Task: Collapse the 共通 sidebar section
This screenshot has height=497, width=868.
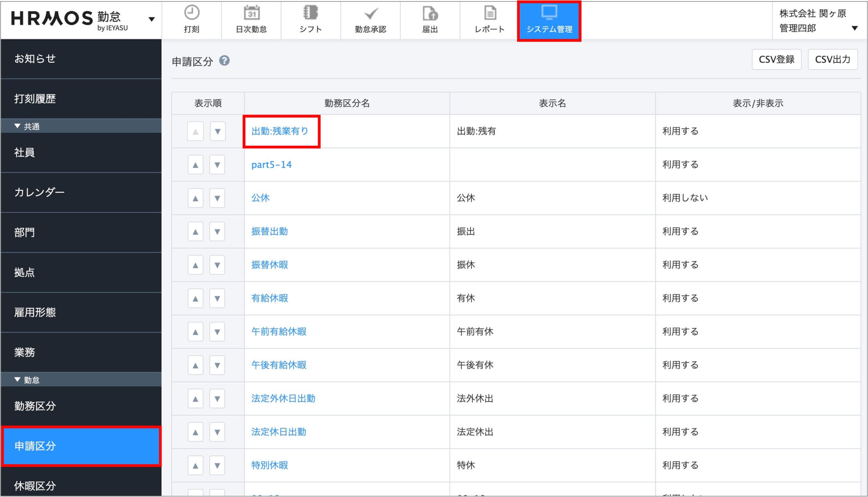Action: point(17,126)
